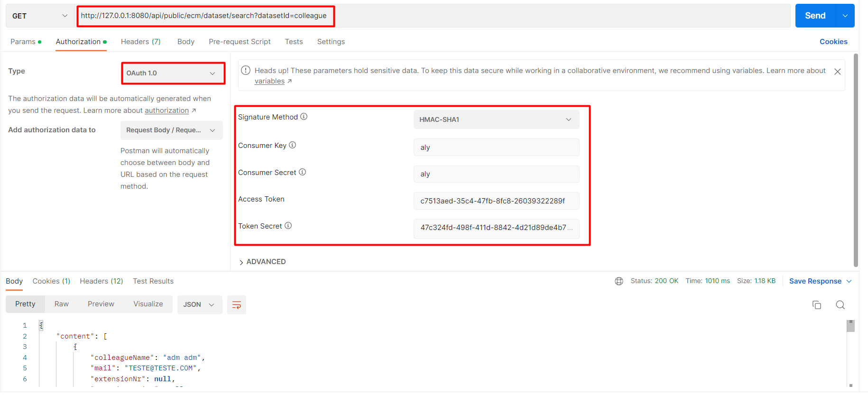Switch to the Tests tab
The height and width of the screenshot is (395, 868).
point(294,42)
